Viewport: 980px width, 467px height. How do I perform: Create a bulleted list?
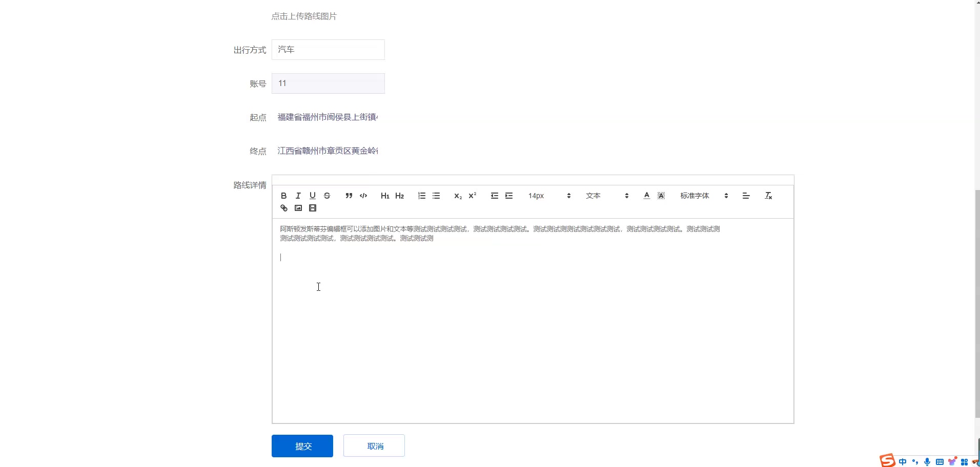point(436,196)
